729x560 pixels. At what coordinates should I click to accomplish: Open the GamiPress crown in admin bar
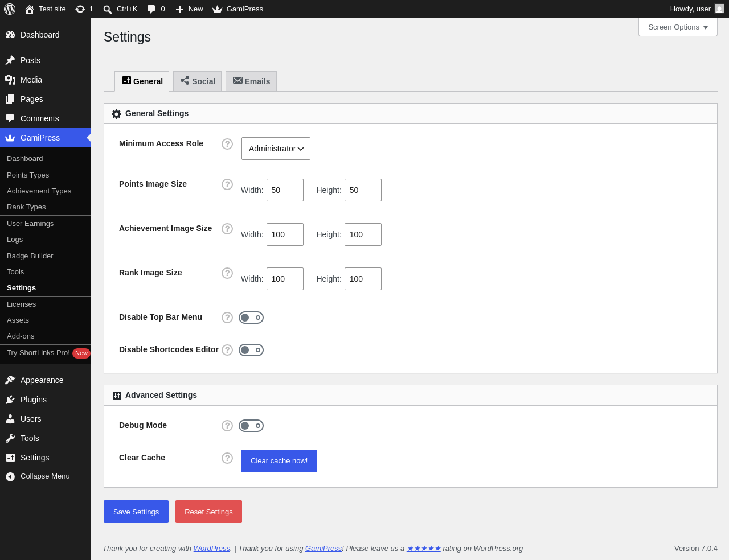(x=217, y=9)
